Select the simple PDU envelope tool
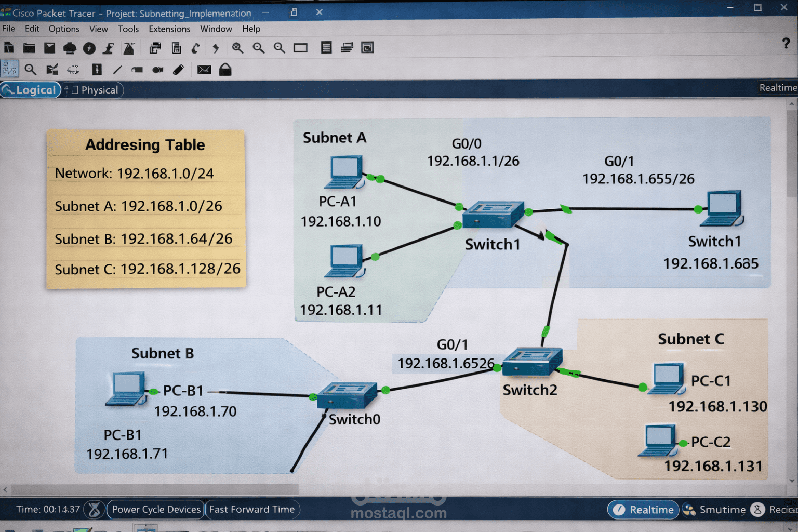The image size is (798, 532). 203,69
